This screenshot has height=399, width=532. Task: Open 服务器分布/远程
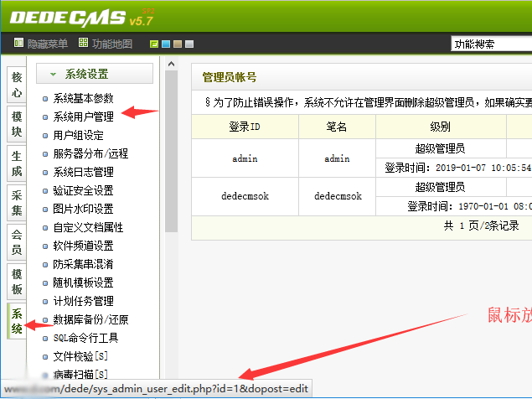pos(90,153)
